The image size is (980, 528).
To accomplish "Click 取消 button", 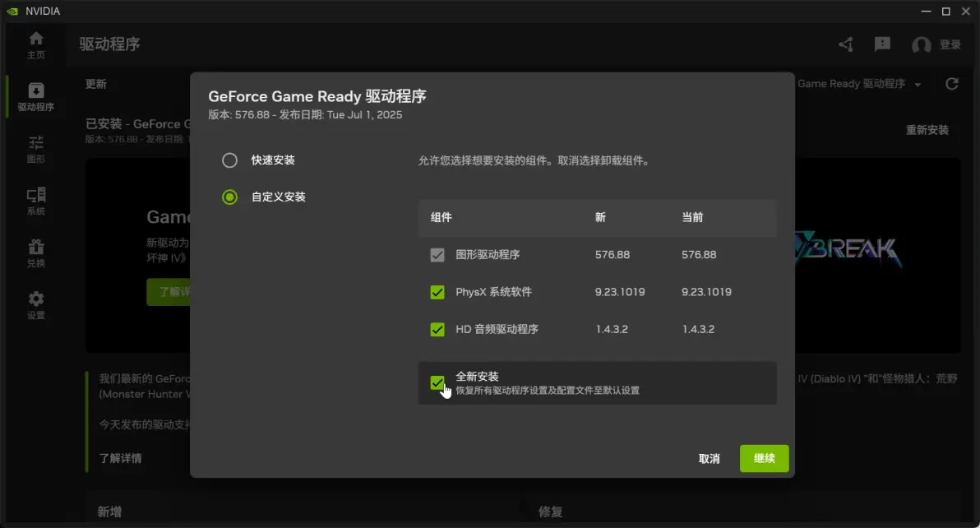I will pyautogui.click(x=709, y=459).
